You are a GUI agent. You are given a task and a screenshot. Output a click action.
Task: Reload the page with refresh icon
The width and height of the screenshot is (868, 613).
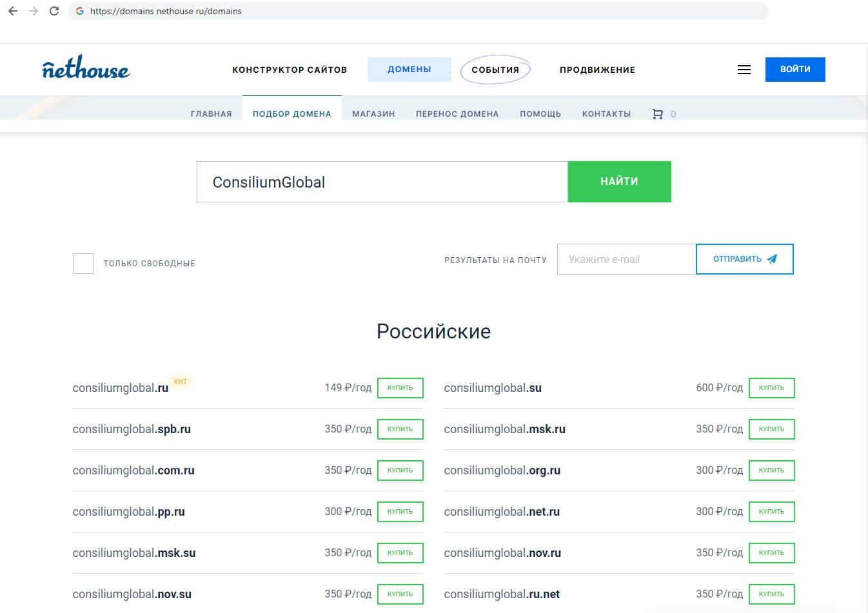point(54,11)
